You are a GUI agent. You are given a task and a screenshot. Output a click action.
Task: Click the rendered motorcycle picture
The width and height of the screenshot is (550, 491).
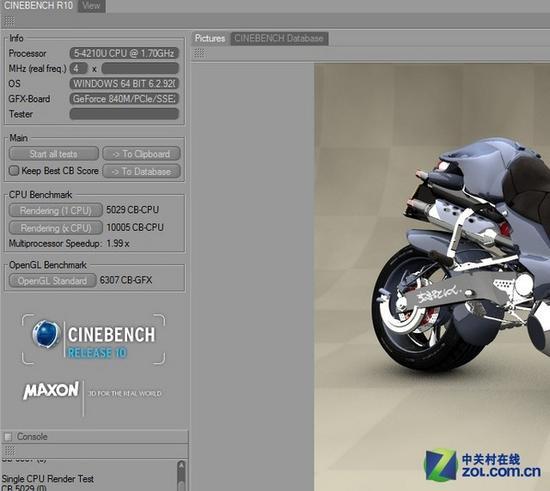click(x=432, y=277)
